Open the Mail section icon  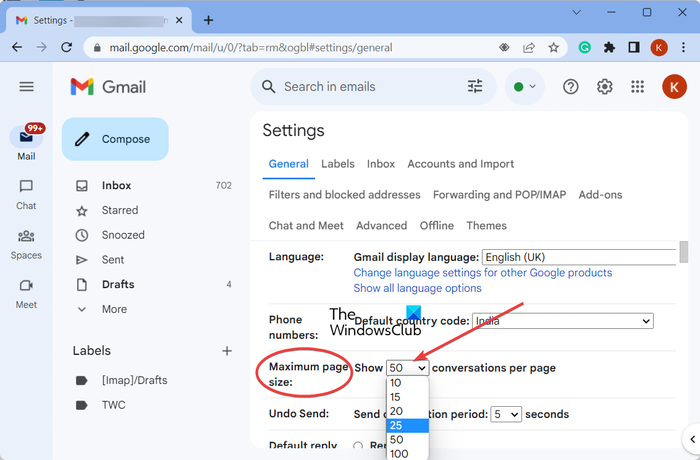point(26,137)
